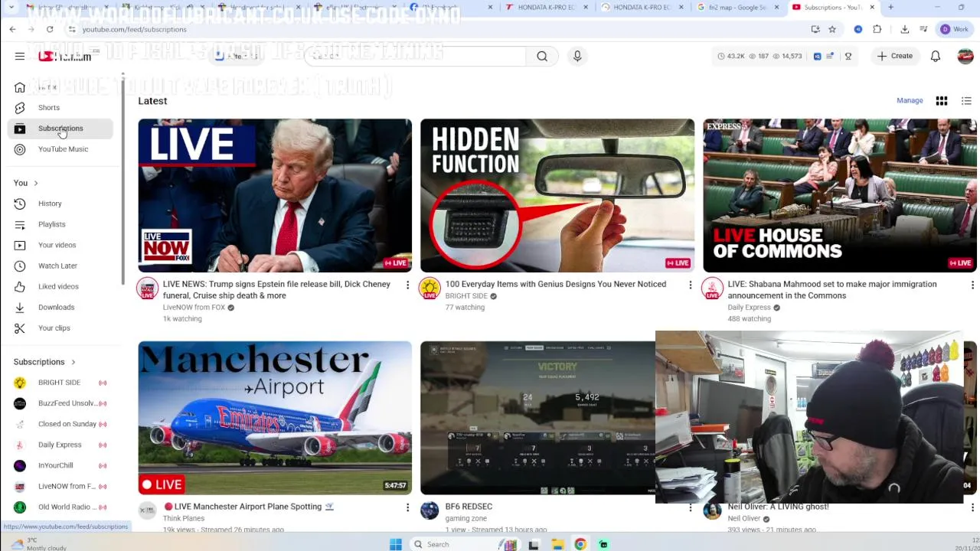Open Chrome from the taskbar
The width and height of the screenshot is (980, 551).
click(580, 544)
